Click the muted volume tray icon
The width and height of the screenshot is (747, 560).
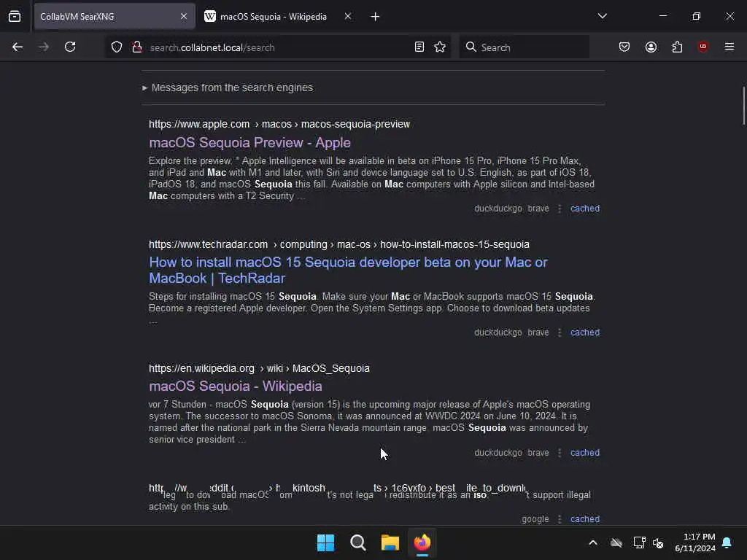coord(659,542)
